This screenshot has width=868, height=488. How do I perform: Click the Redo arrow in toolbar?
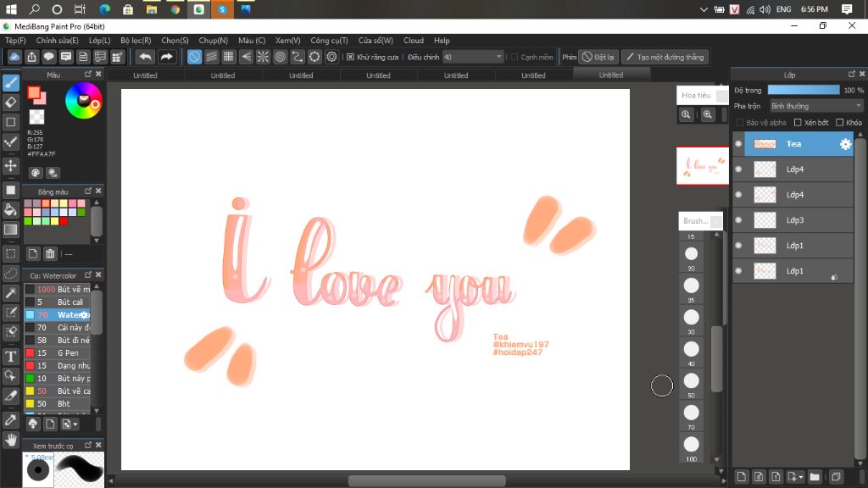pyautogui.click(x=166, y=57)
